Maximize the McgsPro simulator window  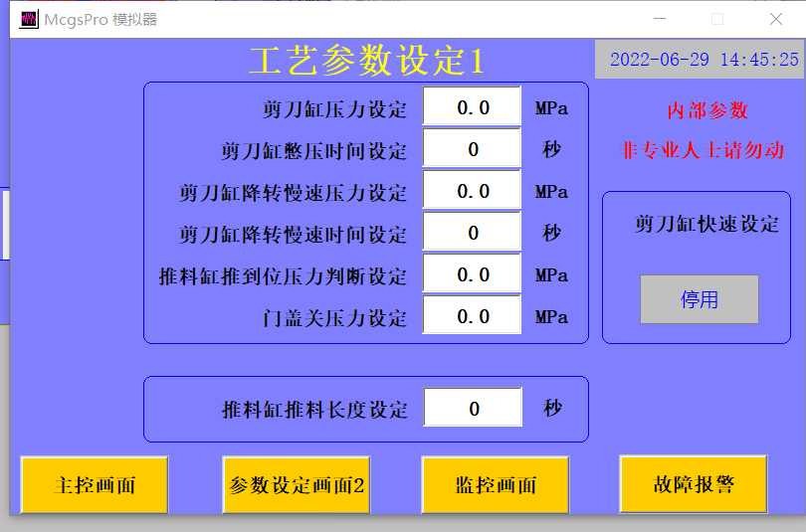coord(717,19)
